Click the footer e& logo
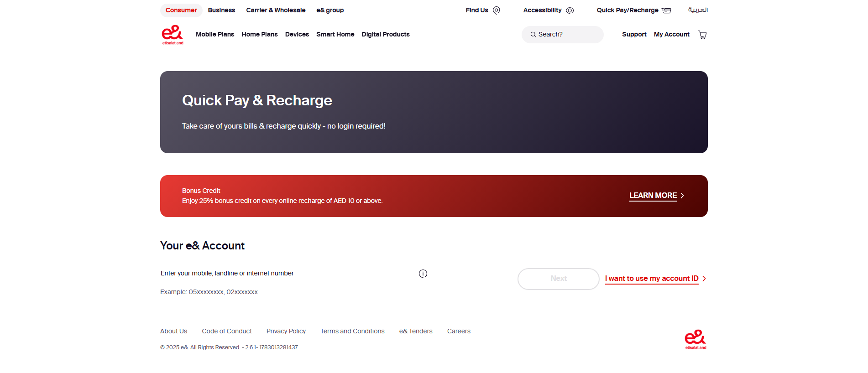This screenshot has width=868, height=373. pyautogui.click(x=695, y=339)
